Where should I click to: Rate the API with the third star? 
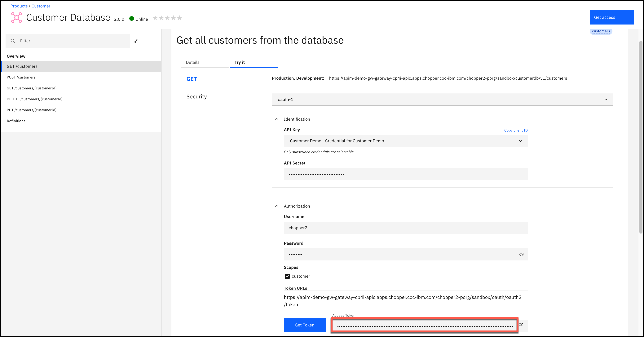tap(167, 18)
